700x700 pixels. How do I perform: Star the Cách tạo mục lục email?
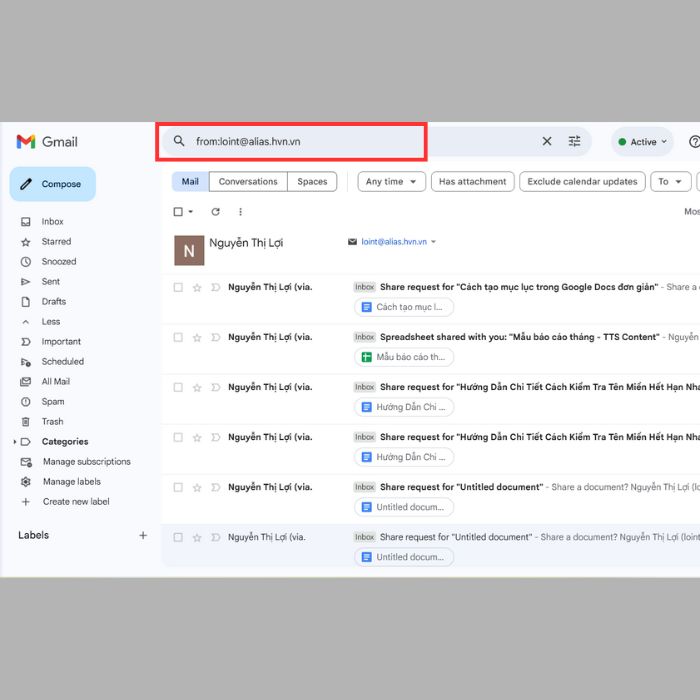point(197,288)
